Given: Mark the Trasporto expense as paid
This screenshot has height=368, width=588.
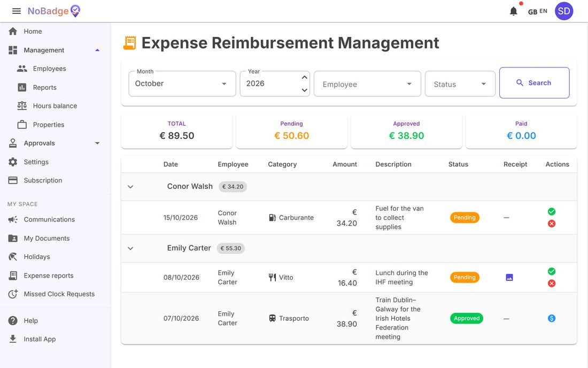Looking at the screenshot, I should (551, 318).
